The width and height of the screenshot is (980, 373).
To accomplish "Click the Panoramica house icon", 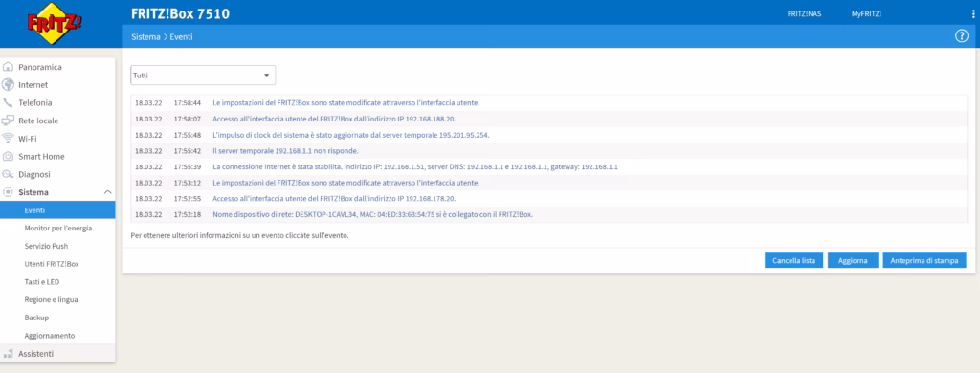I will tap(8, 67).
